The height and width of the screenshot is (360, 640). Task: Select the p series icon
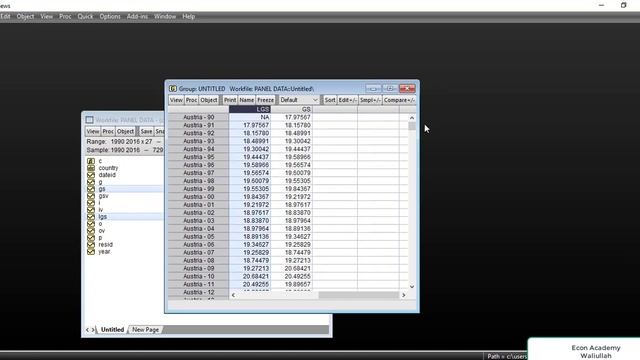[91, 238]
